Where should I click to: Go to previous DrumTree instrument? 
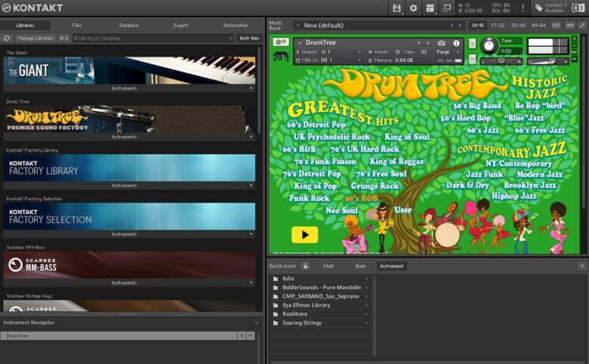[x=419, y=43]
